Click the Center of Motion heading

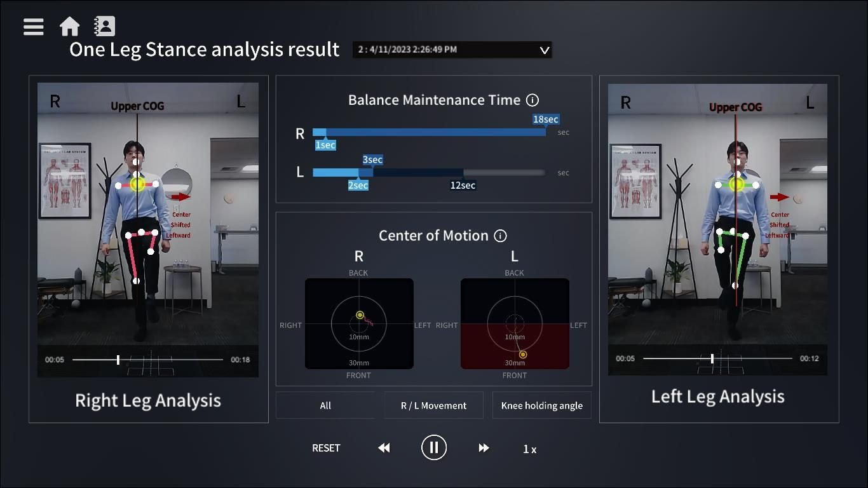(x=434, y=236)
